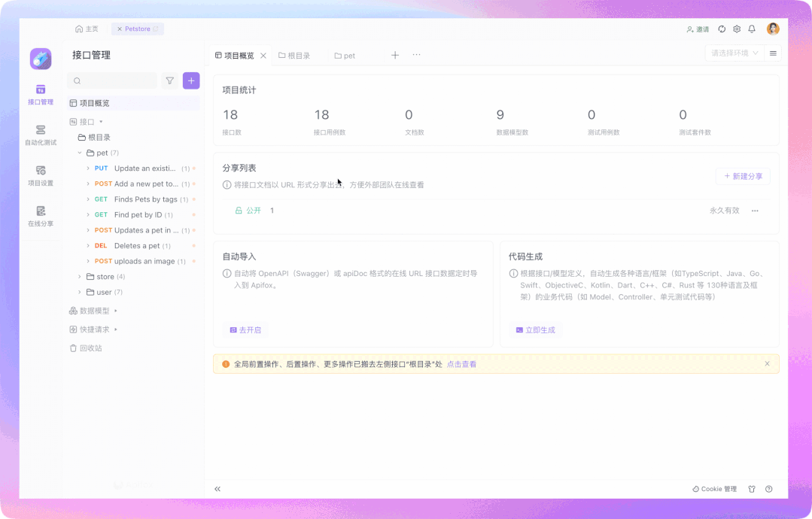Click the refresh/sync icon in the top bar

tap(722, 28)
